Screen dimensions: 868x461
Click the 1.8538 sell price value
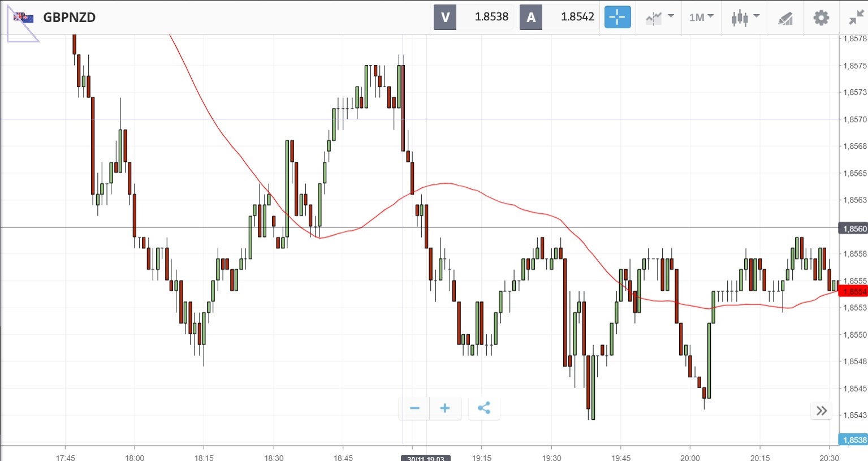[x=491, y=17]
